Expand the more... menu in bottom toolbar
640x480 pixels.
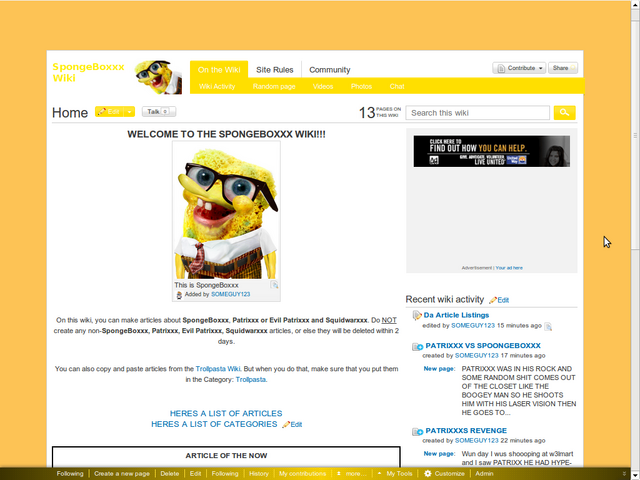pos(352,473)
